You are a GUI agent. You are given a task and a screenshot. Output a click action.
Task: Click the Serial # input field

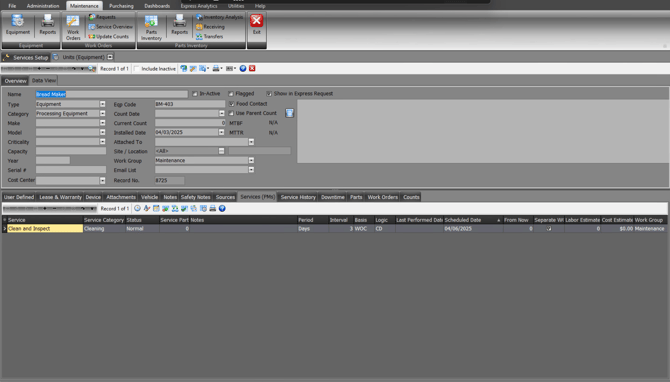pyautogui.click(x=71, y=170)
